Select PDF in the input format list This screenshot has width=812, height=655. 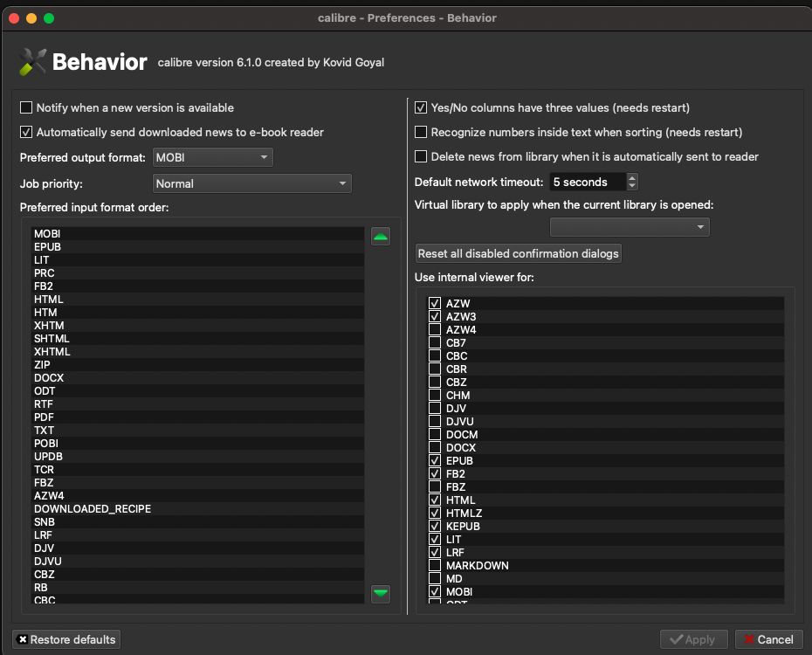click(45, 417)
